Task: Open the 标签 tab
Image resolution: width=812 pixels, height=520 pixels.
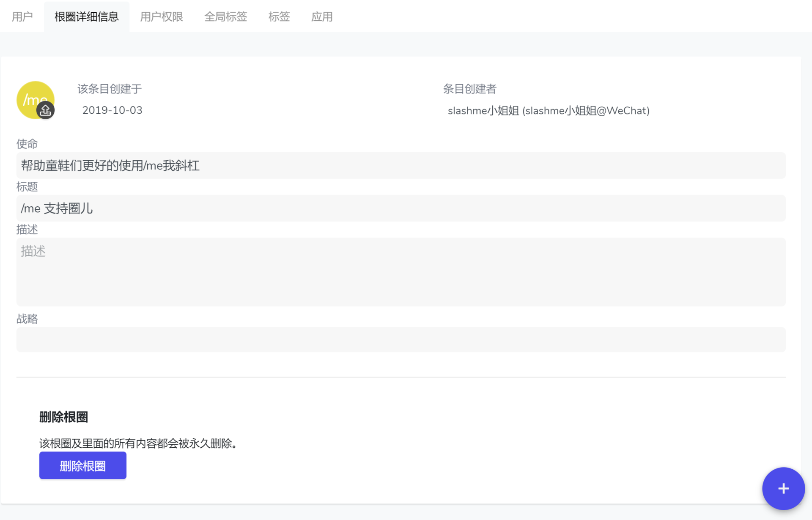Action: click(279, 17)
